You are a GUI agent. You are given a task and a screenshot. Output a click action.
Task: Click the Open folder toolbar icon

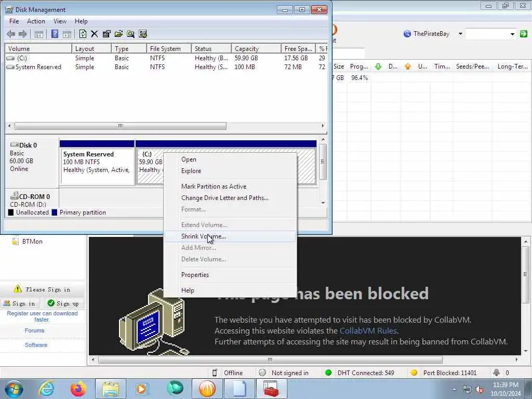point(118,34)
